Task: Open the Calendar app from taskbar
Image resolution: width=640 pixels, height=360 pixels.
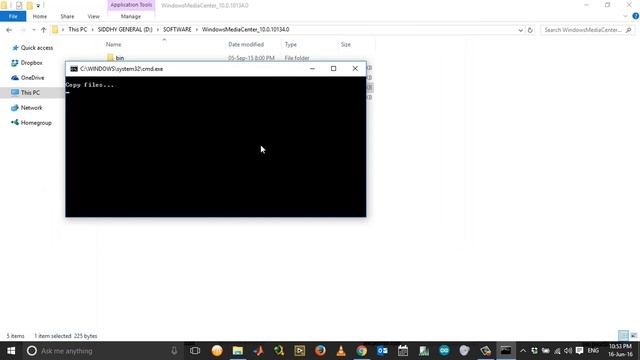Action: click(x=403, y=351)
